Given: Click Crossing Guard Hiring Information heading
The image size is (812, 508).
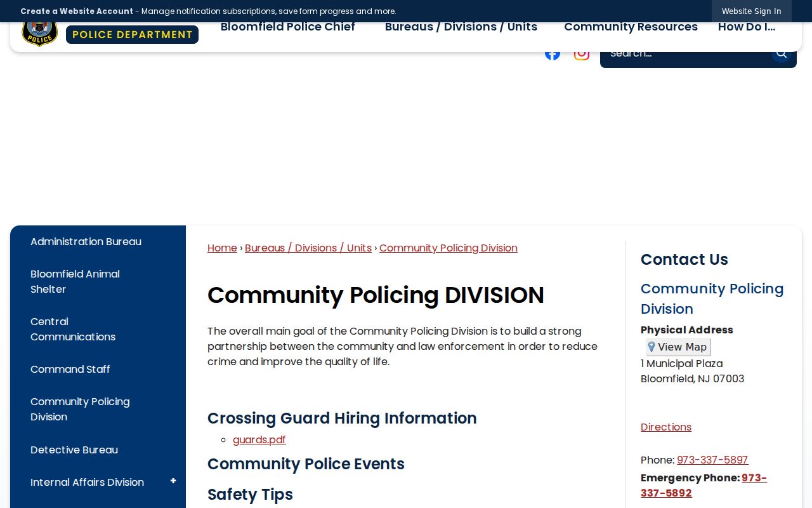Looking at the screenshot, I should pyautogui.click(x=342, y=418).
